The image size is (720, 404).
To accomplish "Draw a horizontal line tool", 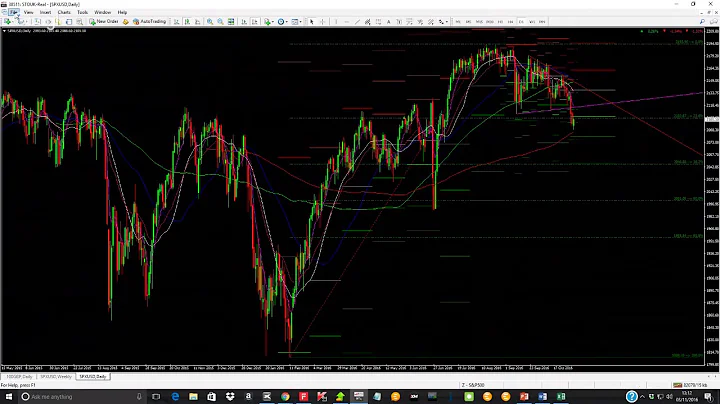I will pyautogui.click(x=347, y=22).
